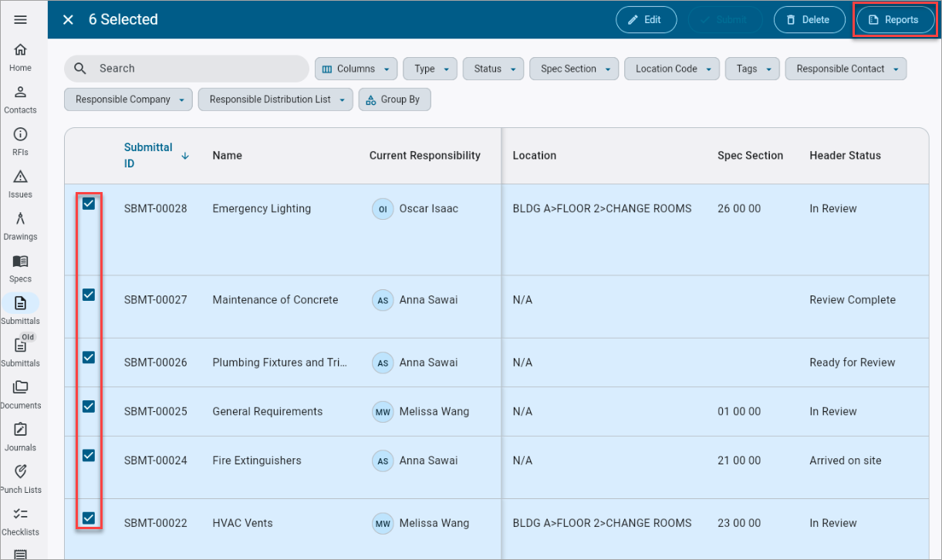
Task: Open Punch Lists from the sidebar
Action: (21, 480)
